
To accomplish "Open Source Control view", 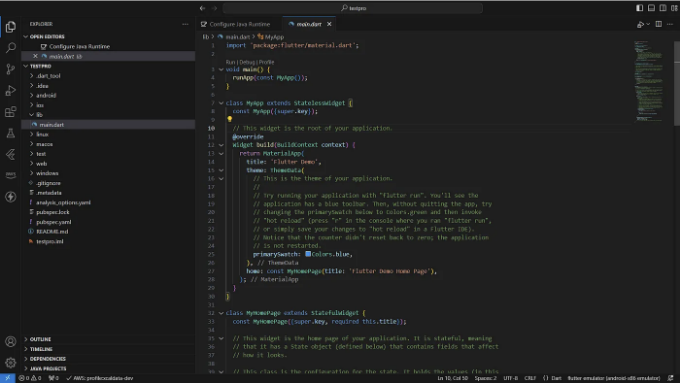I will click(10, 69).
